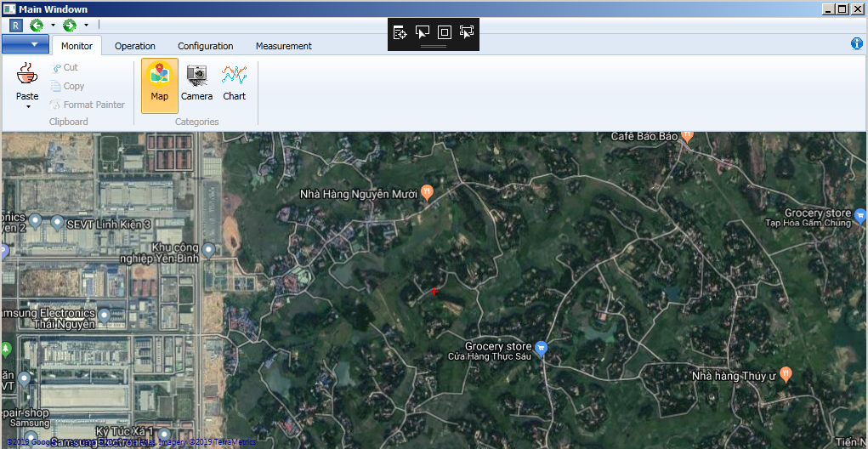Image resolution: width=868 pixels, height=449 pixels.
Task: Click the 'Tạp Hóa Gấm Chung' map label
Action: click(807, 223)
